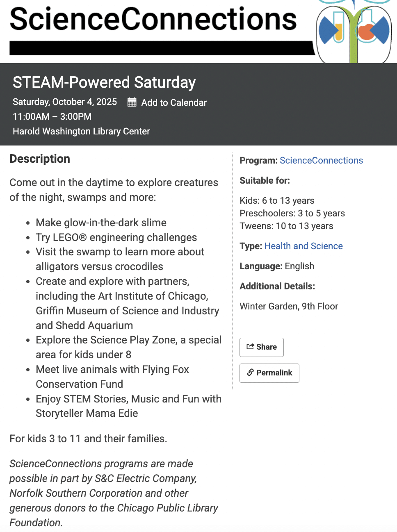The width and height of the screenshot is (397, 532).
Task: Click the STEAM-Powered Saturday event heading
Action: (104, 82)
